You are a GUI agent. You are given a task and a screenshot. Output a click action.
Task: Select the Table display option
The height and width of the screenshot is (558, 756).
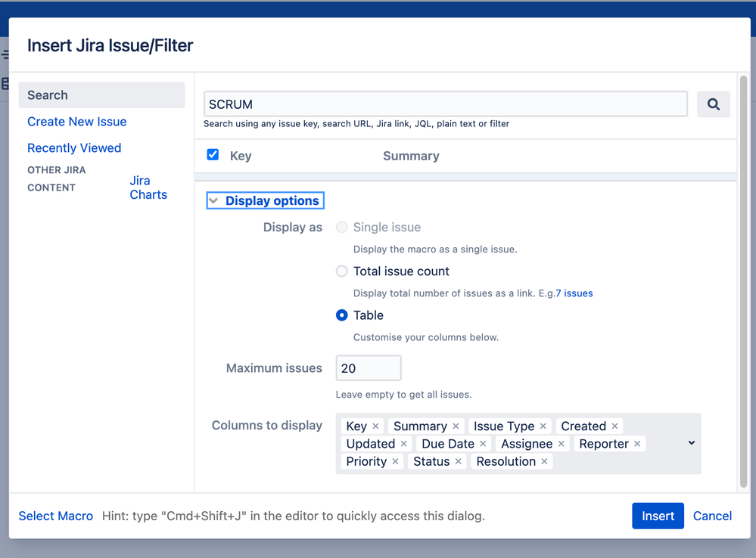click(342, 315)
